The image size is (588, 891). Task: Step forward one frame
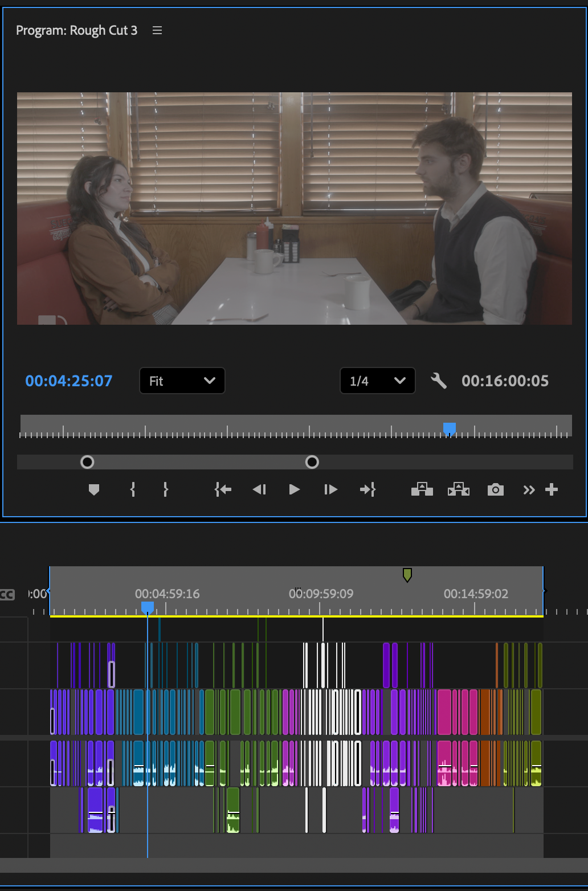pyautogui.click(x=330, y=489)
